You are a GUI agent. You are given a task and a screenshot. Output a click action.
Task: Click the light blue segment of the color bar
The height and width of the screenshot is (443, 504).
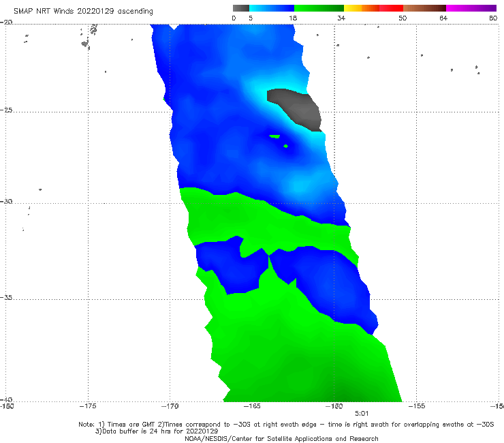pos(272,8)
